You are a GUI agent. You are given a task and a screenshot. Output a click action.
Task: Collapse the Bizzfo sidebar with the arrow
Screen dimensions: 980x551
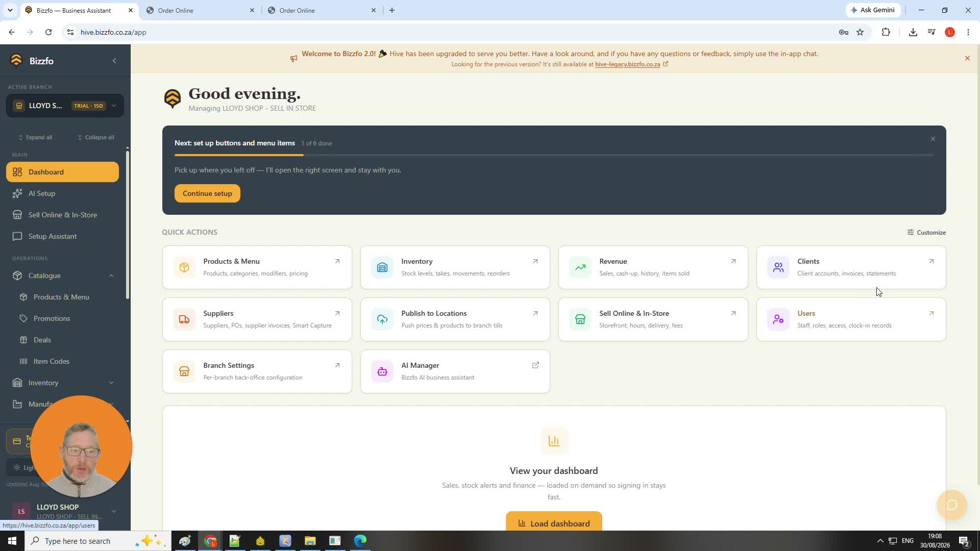(x=114, y=61)
